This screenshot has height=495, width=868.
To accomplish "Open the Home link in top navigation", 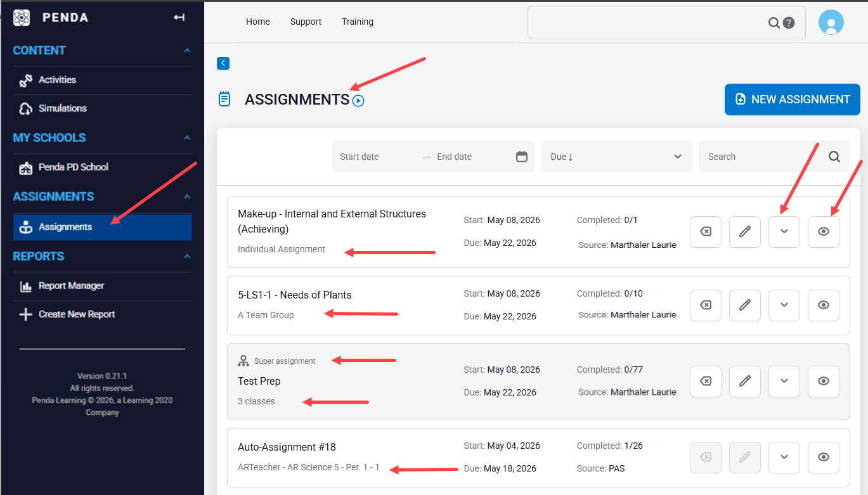I will [258, 22].
